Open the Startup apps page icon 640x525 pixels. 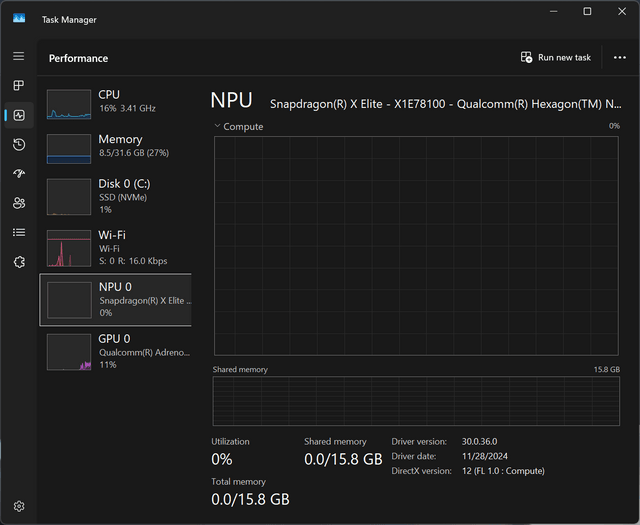click(x=19, y=174)
